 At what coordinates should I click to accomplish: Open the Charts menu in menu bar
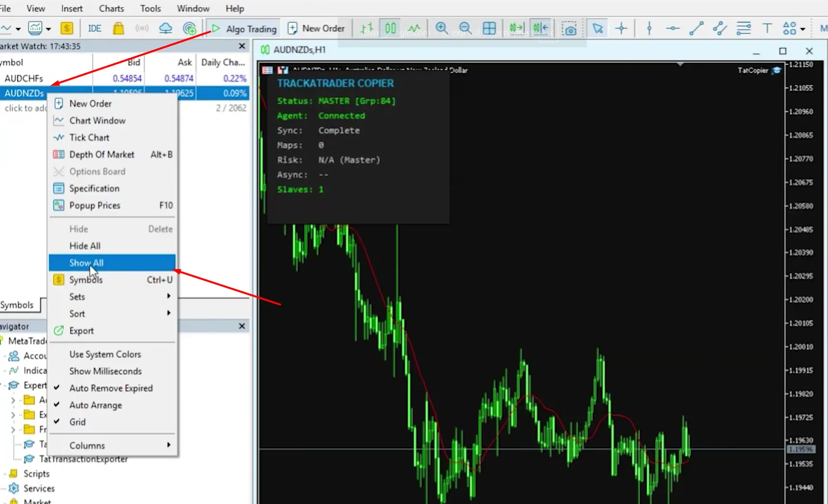click(111, 9)
